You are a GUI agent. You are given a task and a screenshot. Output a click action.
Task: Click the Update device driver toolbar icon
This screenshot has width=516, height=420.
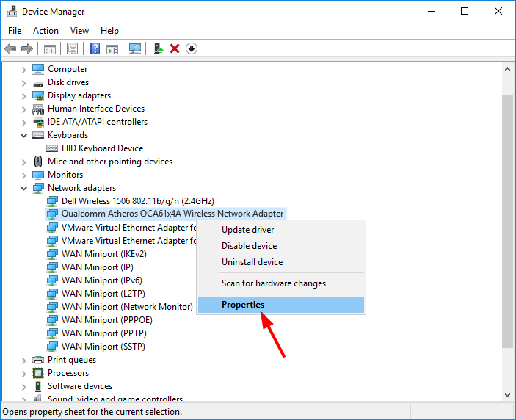click(x=158, y=48)
